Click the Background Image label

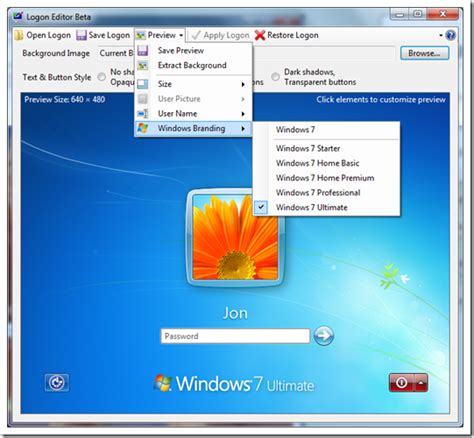(x=56, y=53)
